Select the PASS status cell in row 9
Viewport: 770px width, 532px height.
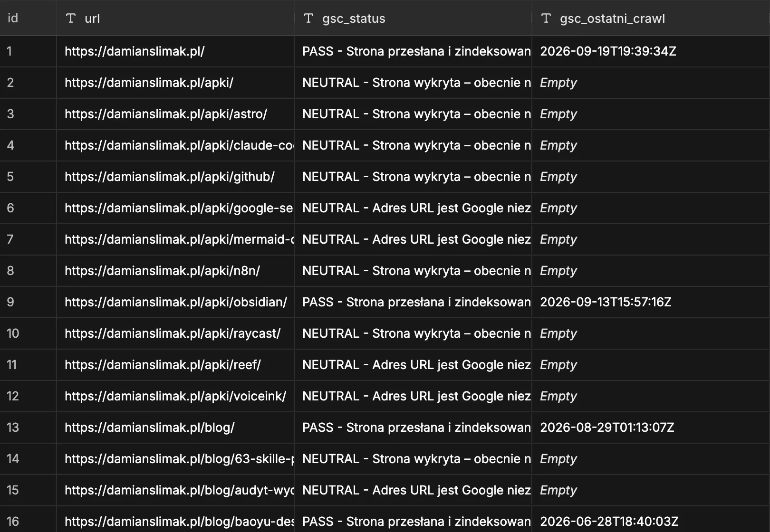pyautogui.click(x=413, y=302)
